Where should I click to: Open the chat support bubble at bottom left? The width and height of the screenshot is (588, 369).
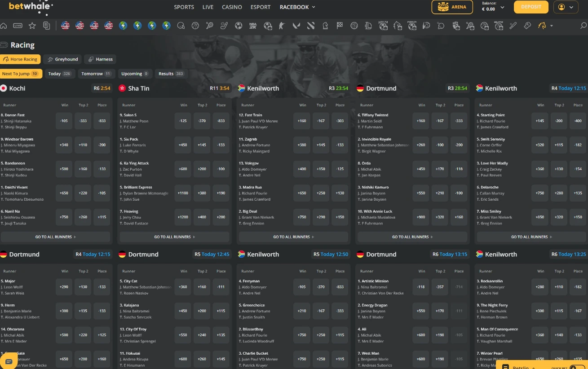[x=9, y=360]
